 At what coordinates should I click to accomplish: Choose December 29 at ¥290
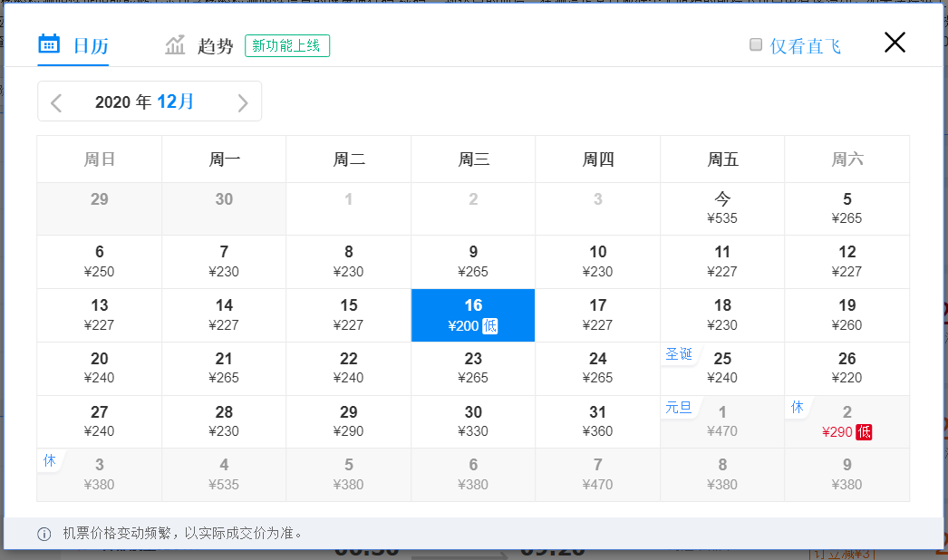coord(348,421)
